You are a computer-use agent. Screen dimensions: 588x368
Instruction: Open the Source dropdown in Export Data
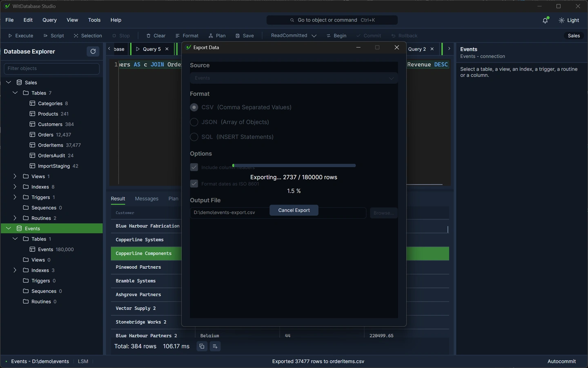(x=294, y=78)
